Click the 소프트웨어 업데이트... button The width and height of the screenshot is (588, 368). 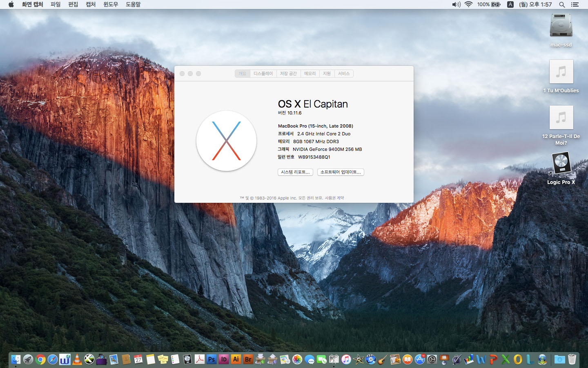coord(341,172)
